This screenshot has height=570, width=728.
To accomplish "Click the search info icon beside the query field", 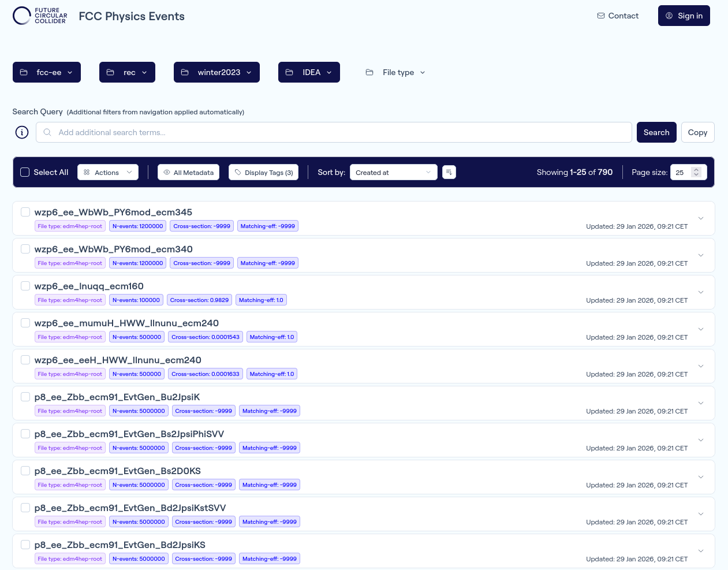I will tap(21, 132).
